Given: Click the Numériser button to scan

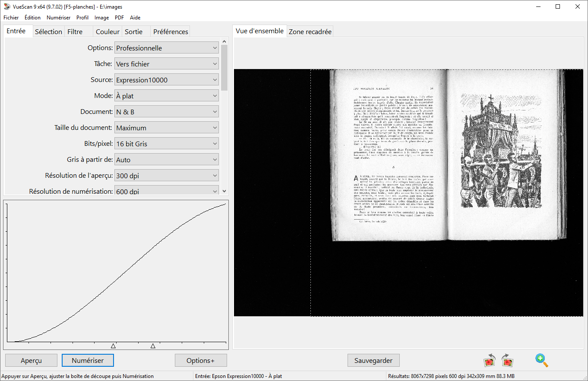Looking at the screenshot, I should click(88, 360).
